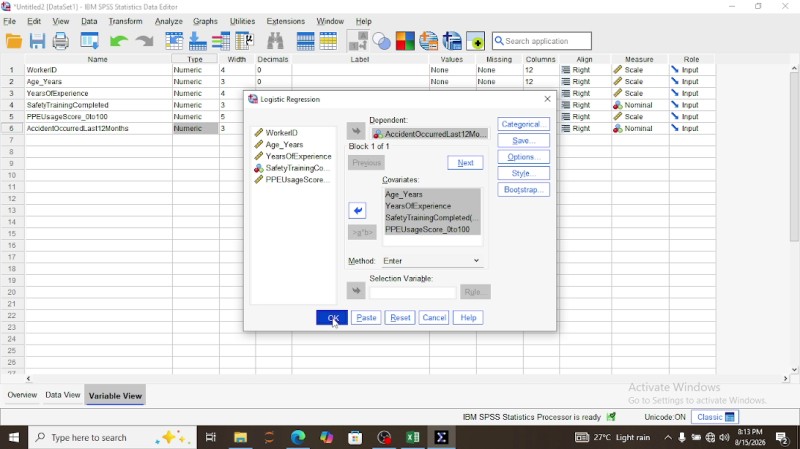Viewport: 800px width, 449px height.
Task: Open the Variables info icon
Action: pyautogui.click(x=221, y=41)
